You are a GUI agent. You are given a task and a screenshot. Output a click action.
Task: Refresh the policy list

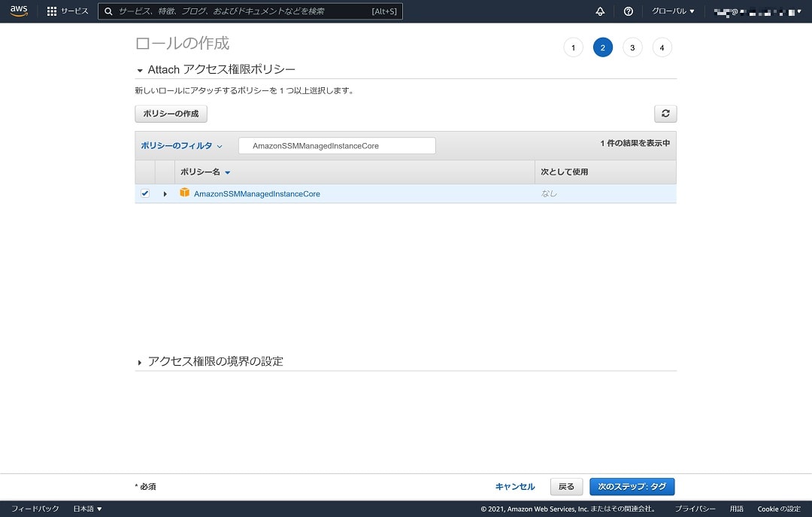pyautogui.click(x=665, y=114)
